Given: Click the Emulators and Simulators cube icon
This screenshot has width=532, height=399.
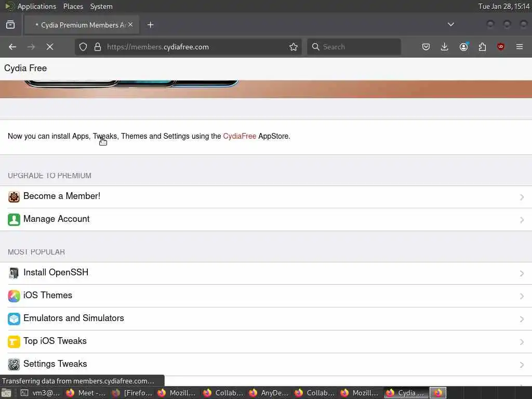Looking at the screenshot, I should point(14,318).
